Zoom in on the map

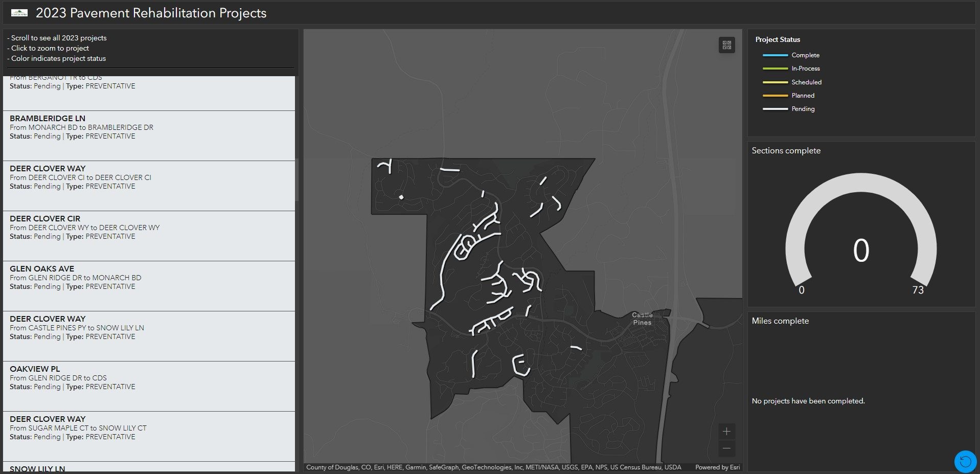tap(726, 432)
